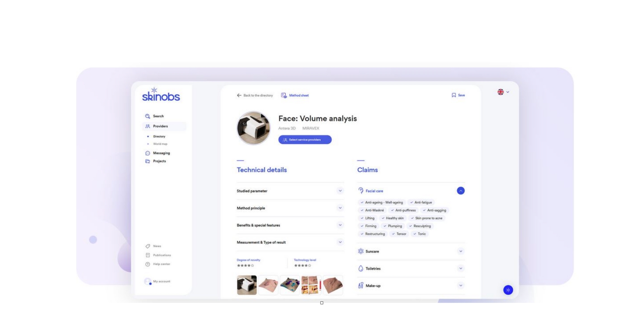Open the Publications link
The image size is (644, 333).
click(162, 255)
